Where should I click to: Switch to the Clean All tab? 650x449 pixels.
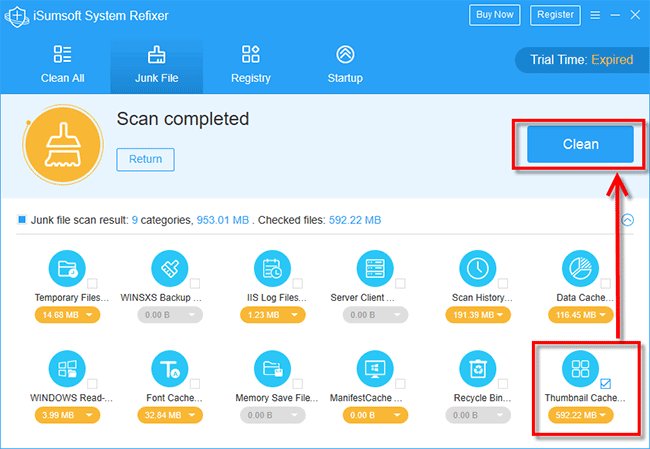pyautogui.click(x=63, y=65)
